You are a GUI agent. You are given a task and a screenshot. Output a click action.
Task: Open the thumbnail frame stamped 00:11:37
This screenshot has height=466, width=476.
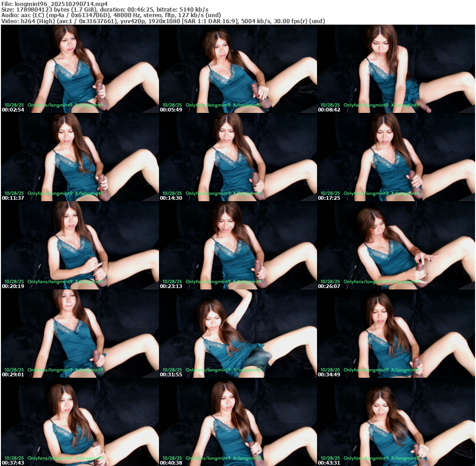click(x=80, y=157)
